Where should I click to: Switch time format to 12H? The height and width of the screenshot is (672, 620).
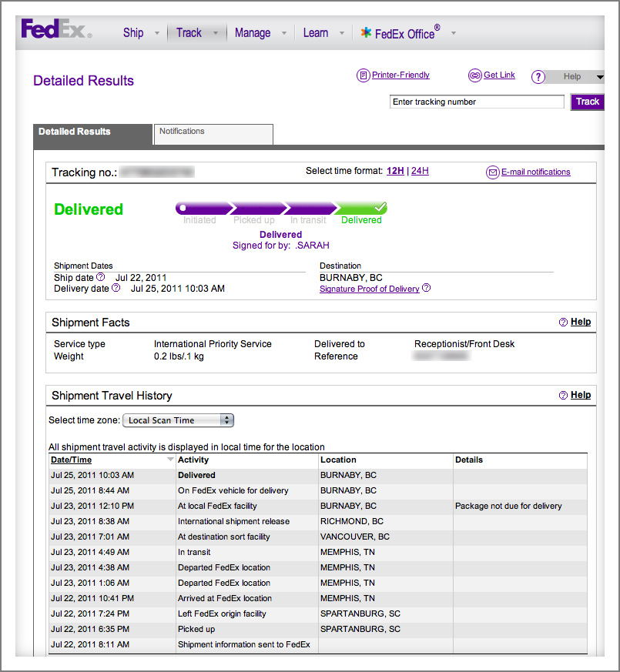coord(395,171)
